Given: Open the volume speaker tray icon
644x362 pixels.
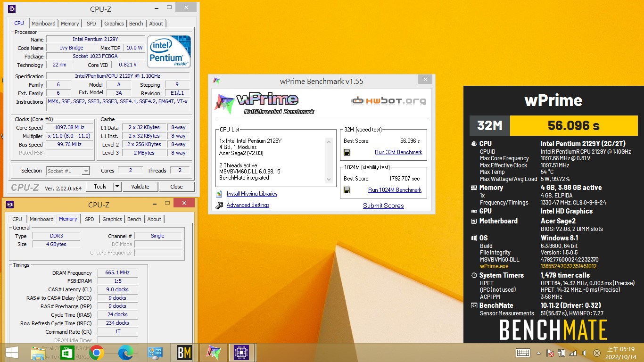Looking at the screenshot, I should coord(585,353).
